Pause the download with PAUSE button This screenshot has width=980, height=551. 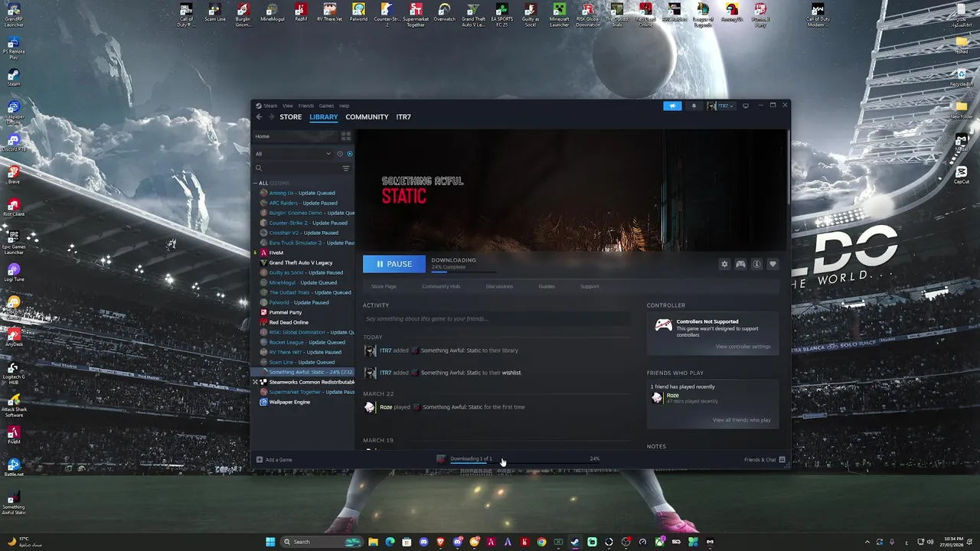tap(394, 264)
